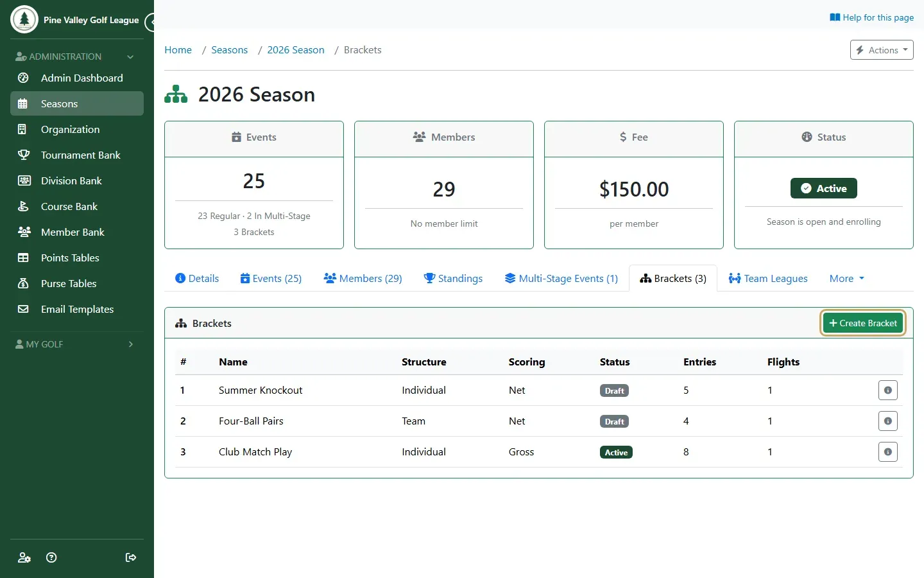Click the Summer Knockout name
This screenshot has width=924, height=578.
tap(261, 390)
